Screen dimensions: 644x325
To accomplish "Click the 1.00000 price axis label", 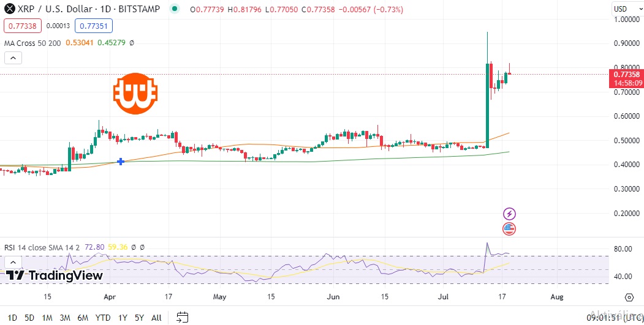I will click(627, 19).
